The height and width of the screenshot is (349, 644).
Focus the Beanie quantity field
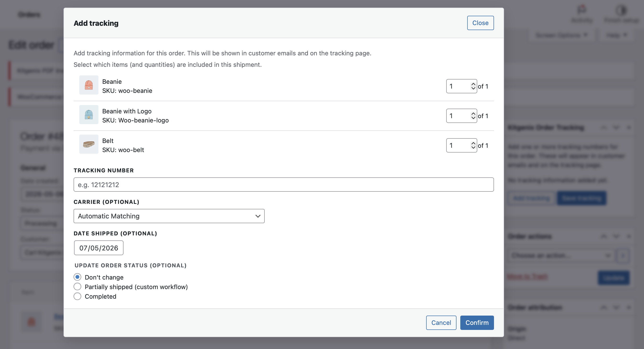click(x=461, y=86)
